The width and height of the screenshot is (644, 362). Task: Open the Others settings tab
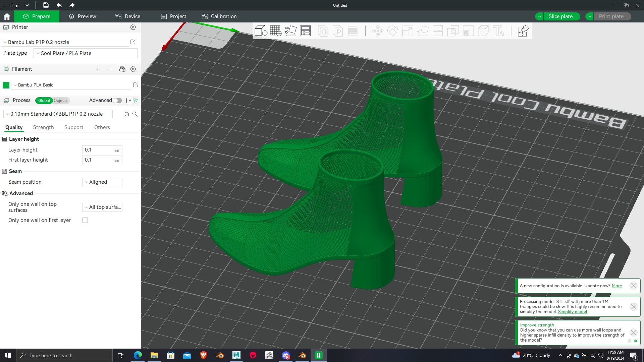(x=102, y=127)
